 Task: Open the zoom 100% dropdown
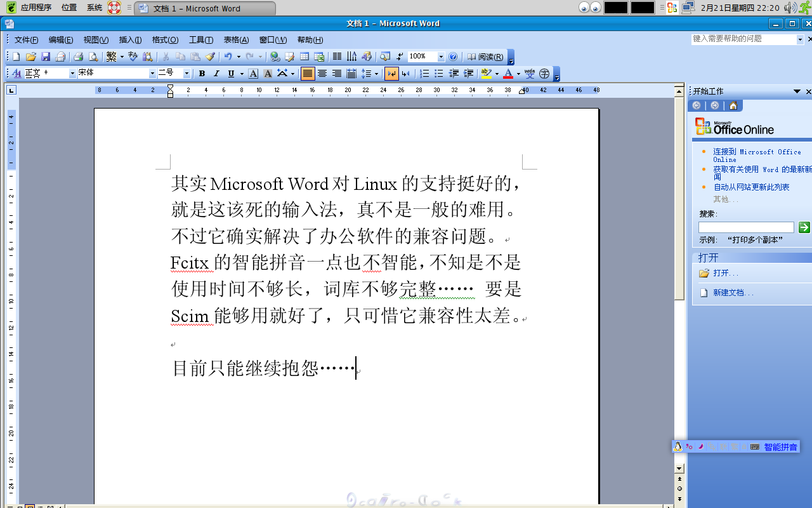click(x=441, y=57)
